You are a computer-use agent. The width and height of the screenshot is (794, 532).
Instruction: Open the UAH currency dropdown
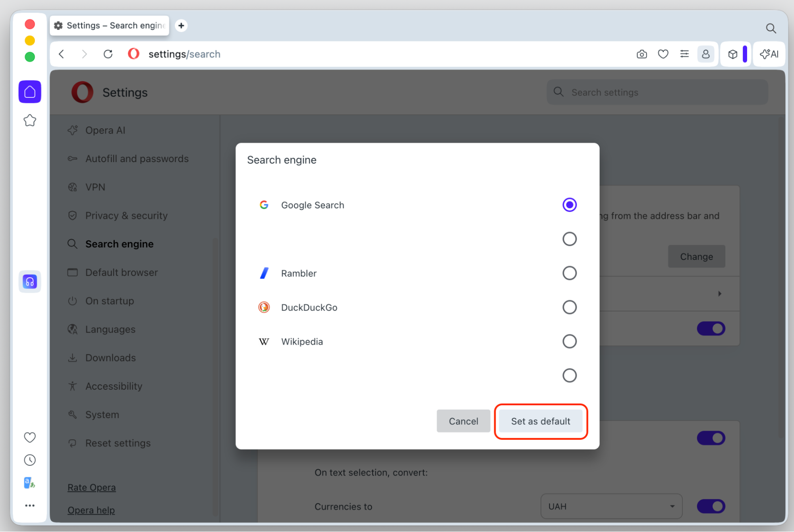[x=611, y=506]
